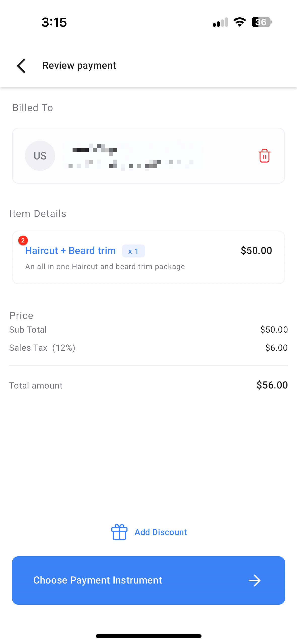Tap the US customer avatar circle
The width and height of the screenshot is (297, 644).
click(x=40, y=156)
